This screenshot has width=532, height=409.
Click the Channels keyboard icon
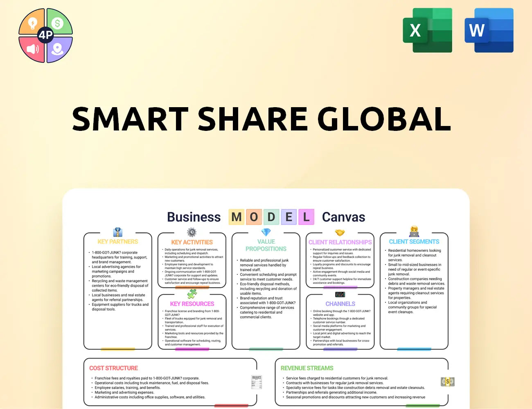[340, 294]
